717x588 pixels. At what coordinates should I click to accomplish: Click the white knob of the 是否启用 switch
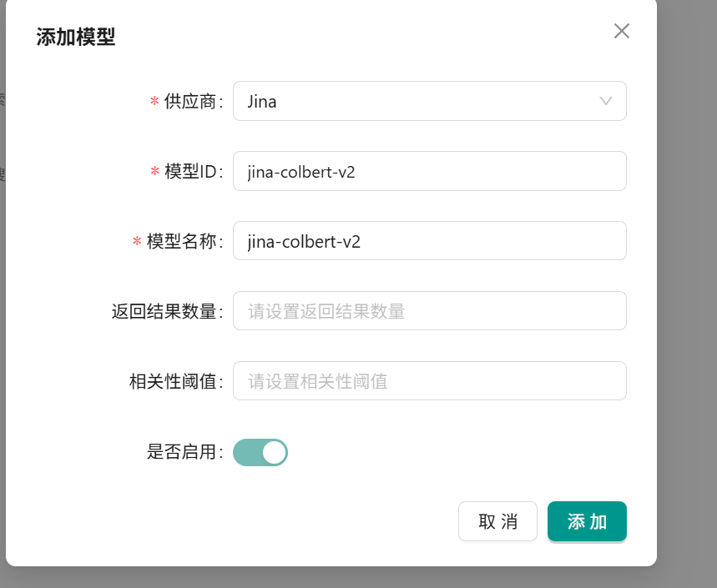(274, 452)
